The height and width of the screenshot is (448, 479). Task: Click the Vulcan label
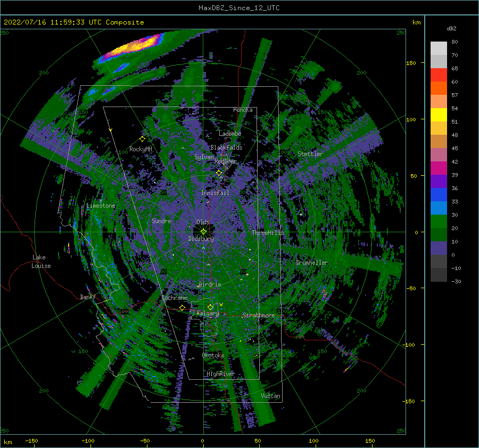271,396
